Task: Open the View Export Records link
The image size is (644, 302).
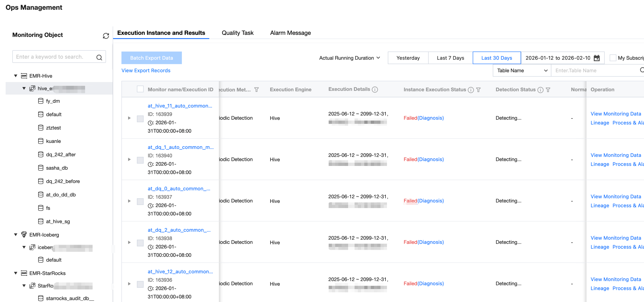Action: 146,71
